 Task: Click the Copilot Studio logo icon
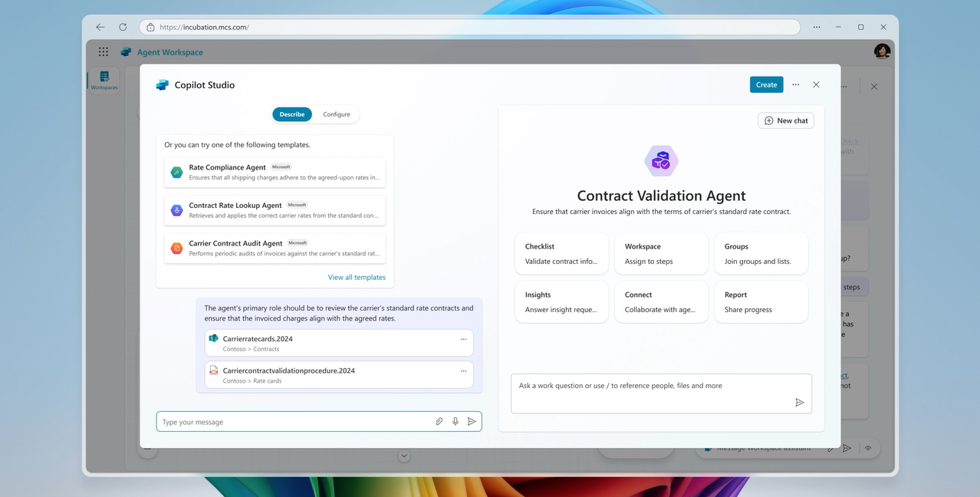click(x=163, y=85)
